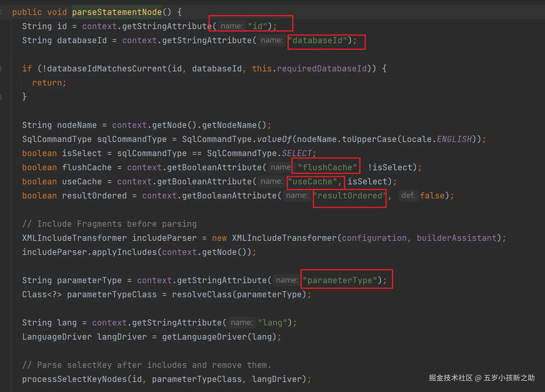Click the "return" statement keyword
545x392 pixels.
pos(47,83)
